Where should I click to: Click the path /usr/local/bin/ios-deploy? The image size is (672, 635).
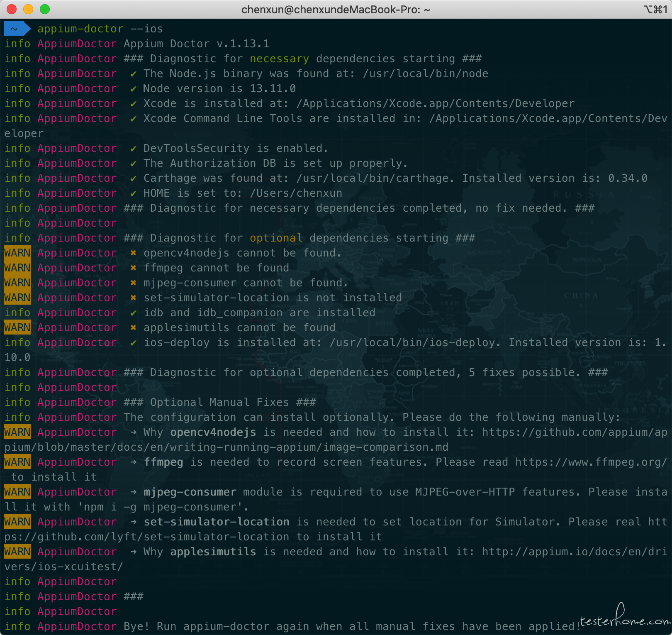point(412,342)
